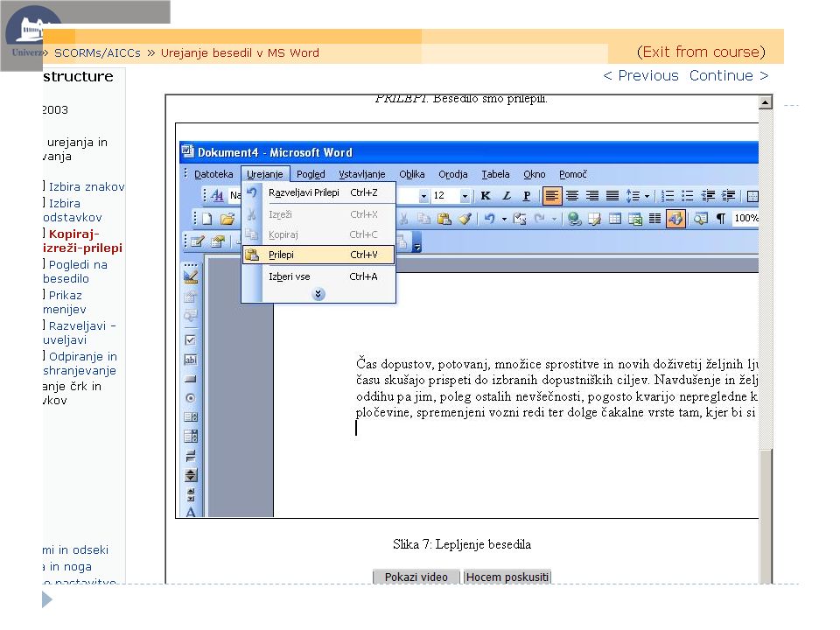840x630 pixels.
Task: Click the Scroll Bar control icon
Action: click(x=190, y=493)
